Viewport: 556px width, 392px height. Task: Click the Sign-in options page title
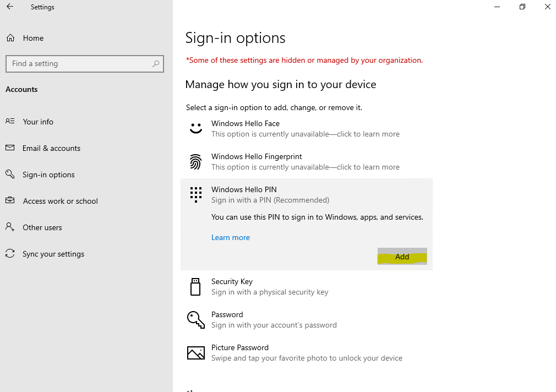236,38
